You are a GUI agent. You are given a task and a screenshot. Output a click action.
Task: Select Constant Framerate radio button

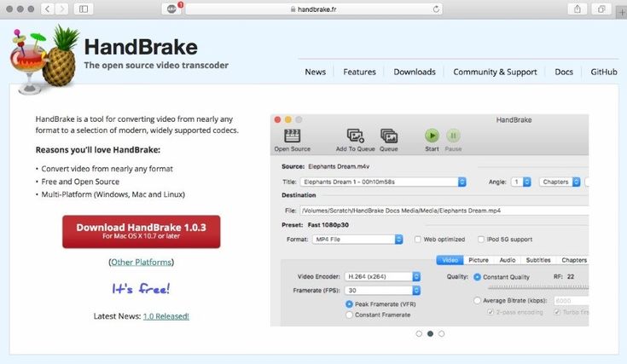click(x=349, y=315)
